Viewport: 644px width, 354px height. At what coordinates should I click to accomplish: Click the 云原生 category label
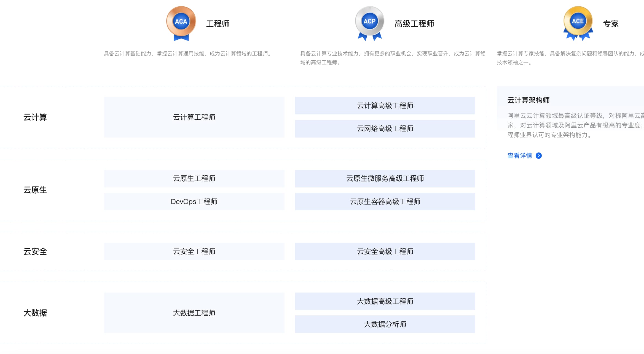click(35, 190)
